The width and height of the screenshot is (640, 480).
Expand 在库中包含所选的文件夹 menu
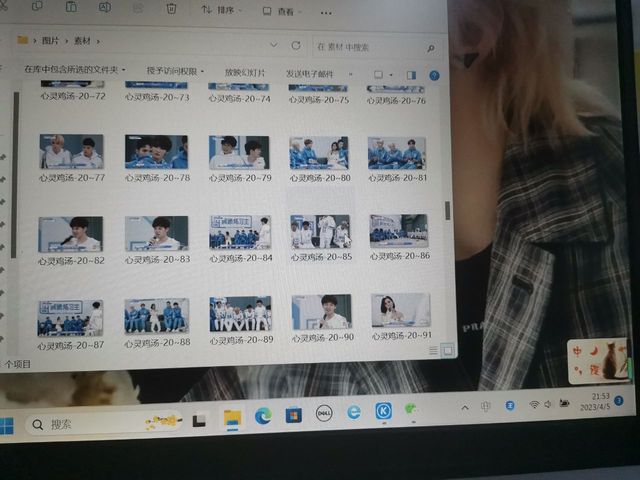pyautogui.click(x=74, y=70)
